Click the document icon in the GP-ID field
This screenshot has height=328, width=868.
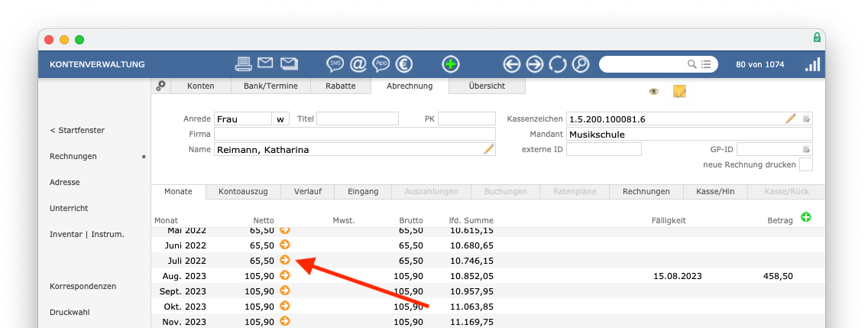point(807,149)
